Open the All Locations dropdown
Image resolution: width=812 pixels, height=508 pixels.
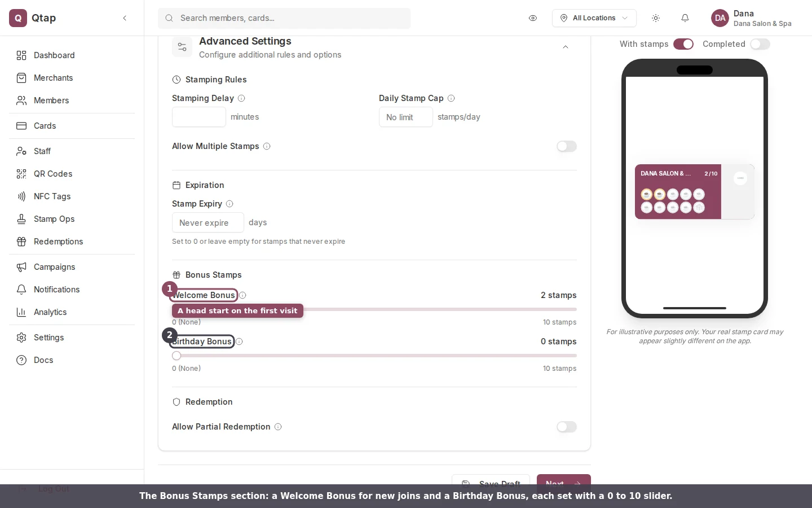coord(594,18)
